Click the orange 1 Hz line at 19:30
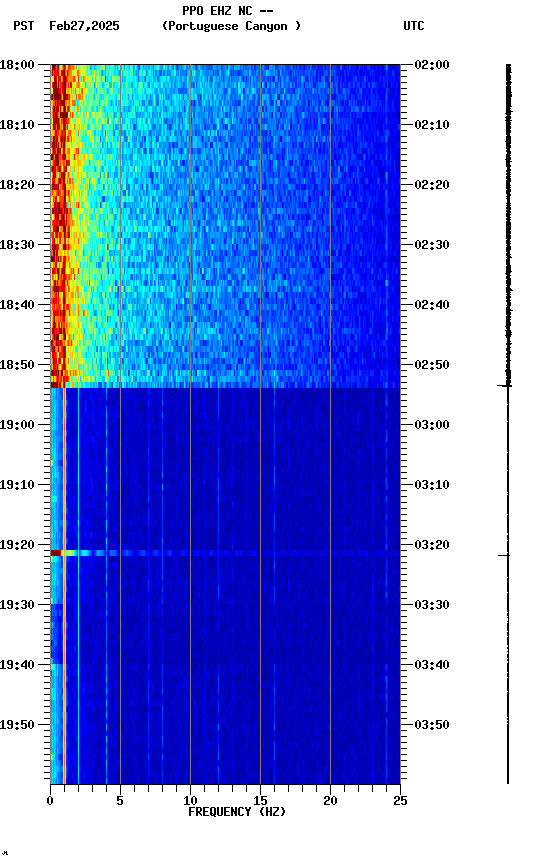 tap(64, 605)
